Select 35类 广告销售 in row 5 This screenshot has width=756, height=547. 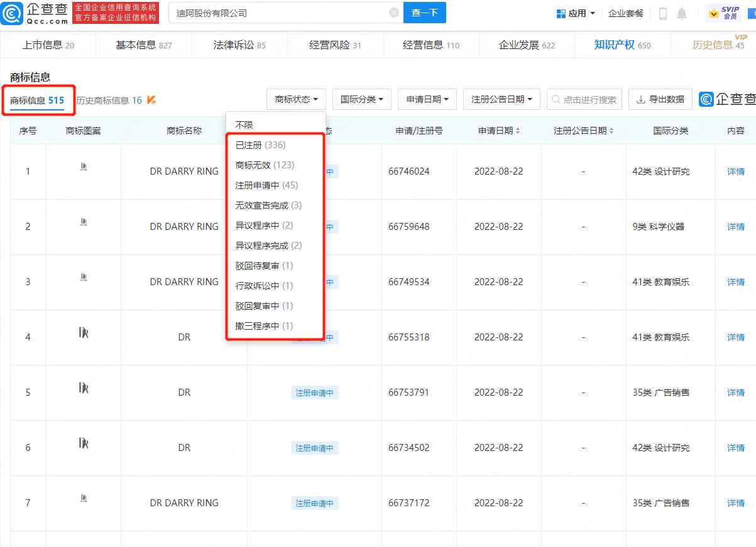661,393
